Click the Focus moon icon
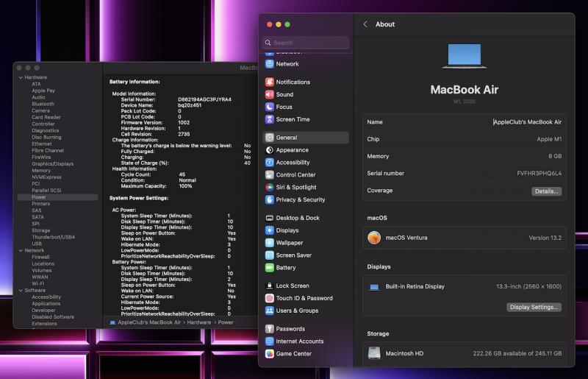This screenshot has width=588, height=379. pos(269,107)
